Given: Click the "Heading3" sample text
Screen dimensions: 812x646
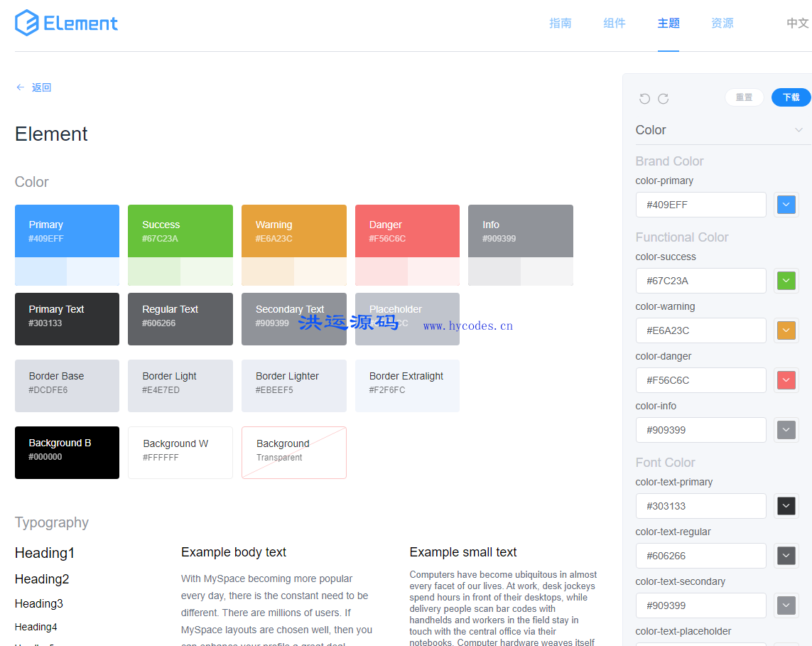Looking at the screenshot, I should click(39, 603).
